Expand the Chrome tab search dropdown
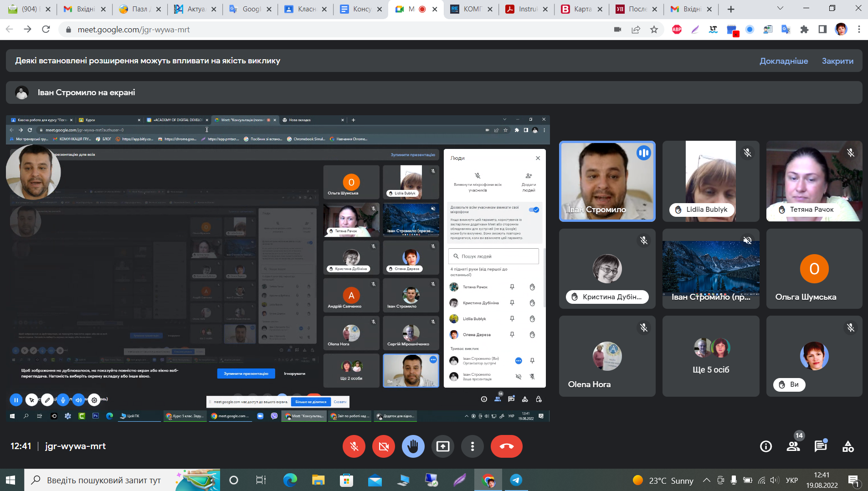Image resolution: width=868 pixels, height=491 pixels. coord(780,9)
